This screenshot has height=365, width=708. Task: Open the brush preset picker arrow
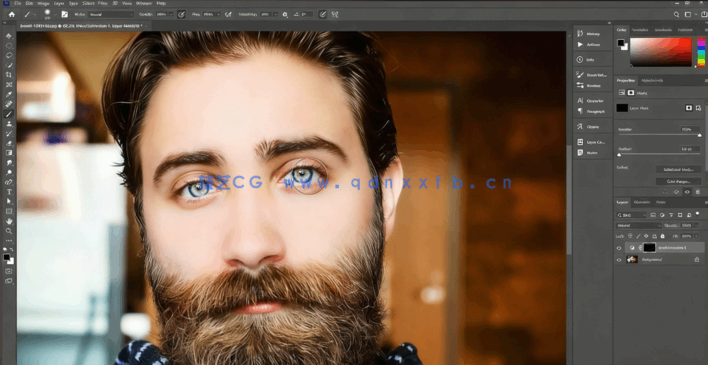(x=54, y=14)
